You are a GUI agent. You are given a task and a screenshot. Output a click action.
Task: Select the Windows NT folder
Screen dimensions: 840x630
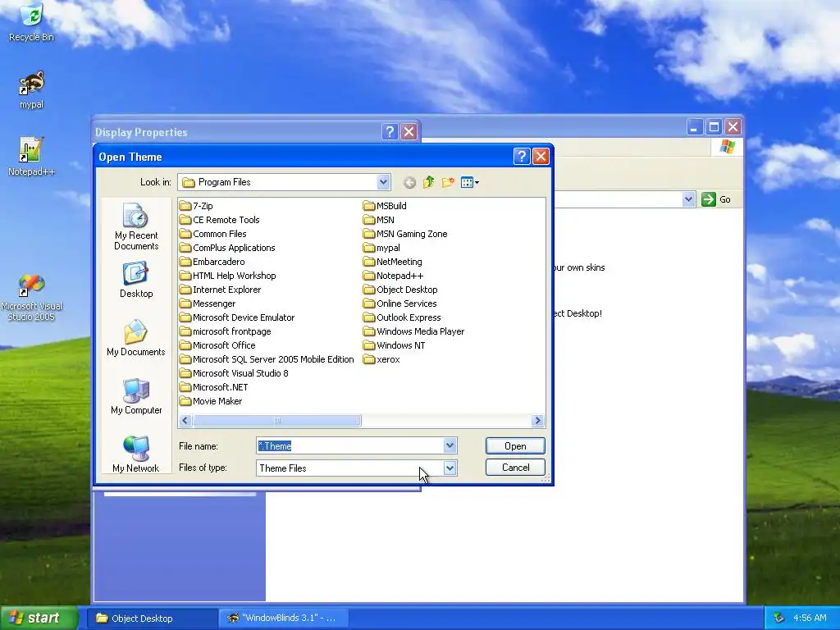click(395, 345)
